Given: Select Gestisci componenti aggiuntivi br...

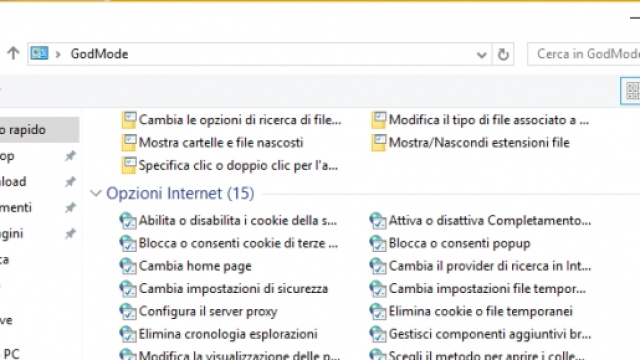Looking at the screenshot, I should tap(490, 334).
